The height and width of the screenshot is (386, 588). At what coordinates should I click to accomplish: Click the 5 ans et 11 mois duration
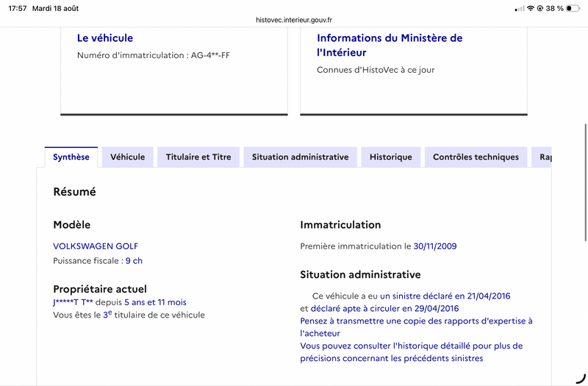point(155,302)
